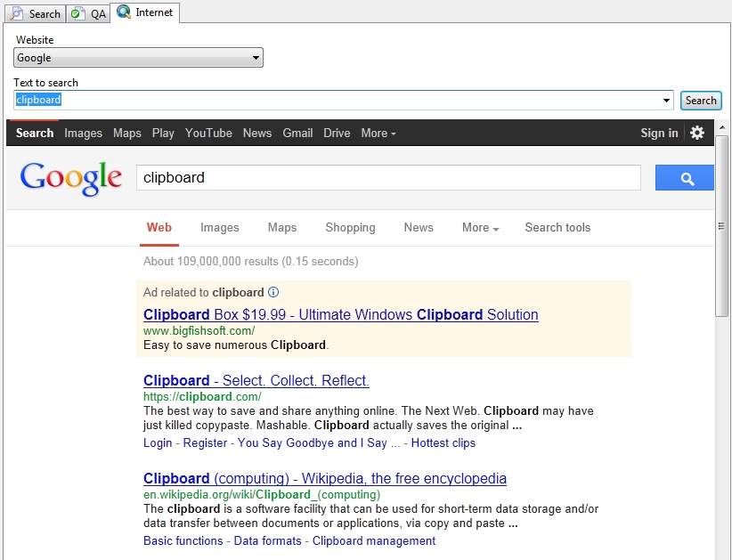The width and height of the screenshot is (732, 560).
Task: Open the Hottest clips sitelink
Action: point(443,442)
